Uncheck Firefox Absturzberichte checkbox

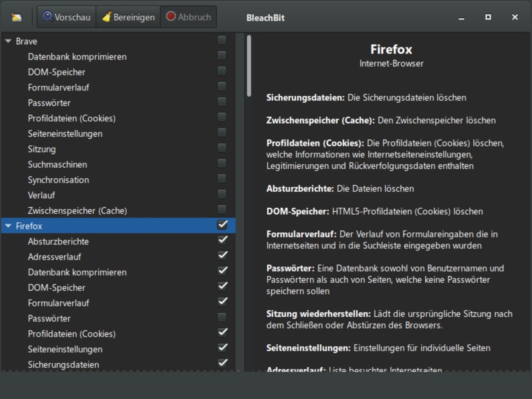point(222,240)
